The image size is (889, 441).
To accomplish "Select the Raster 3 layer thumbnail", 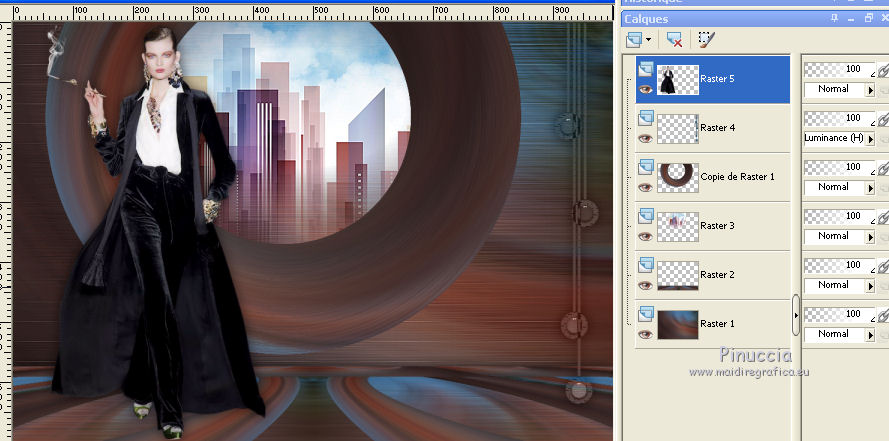I will 678,227.
